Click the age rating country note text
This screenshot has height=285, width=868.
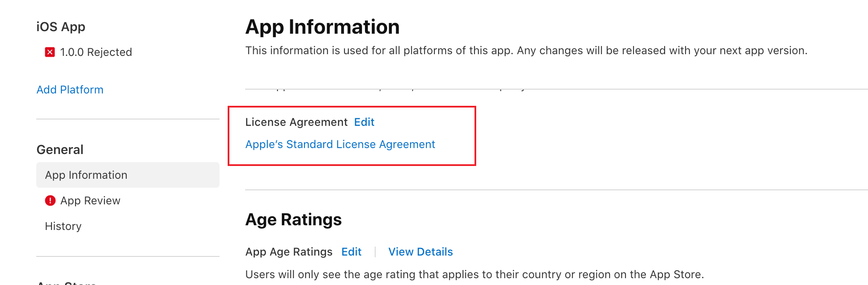click(475, 274)
